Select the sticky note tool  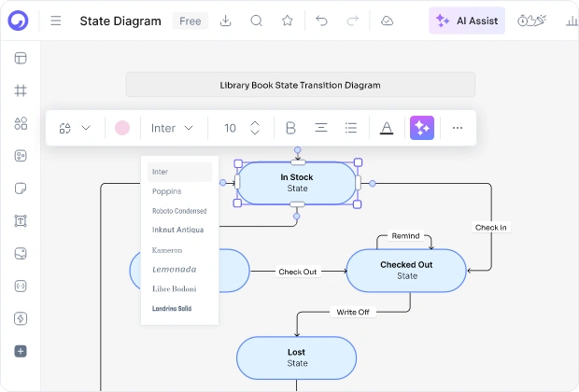(21, 189)
